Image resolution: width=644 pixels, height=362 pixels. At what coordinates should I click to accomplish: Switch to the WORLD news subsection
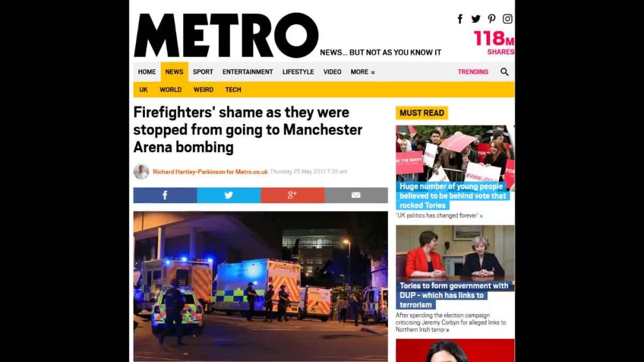pos(171,90)
